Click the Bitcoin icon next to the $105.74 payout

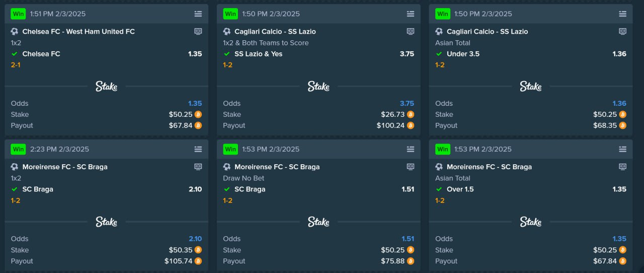[198, 261]
